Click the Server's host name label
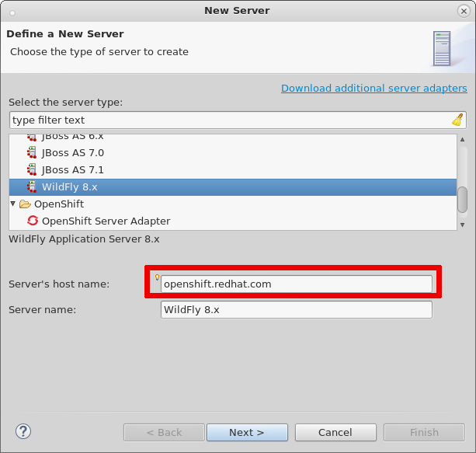The image size is (476, 453). [59, 284]
